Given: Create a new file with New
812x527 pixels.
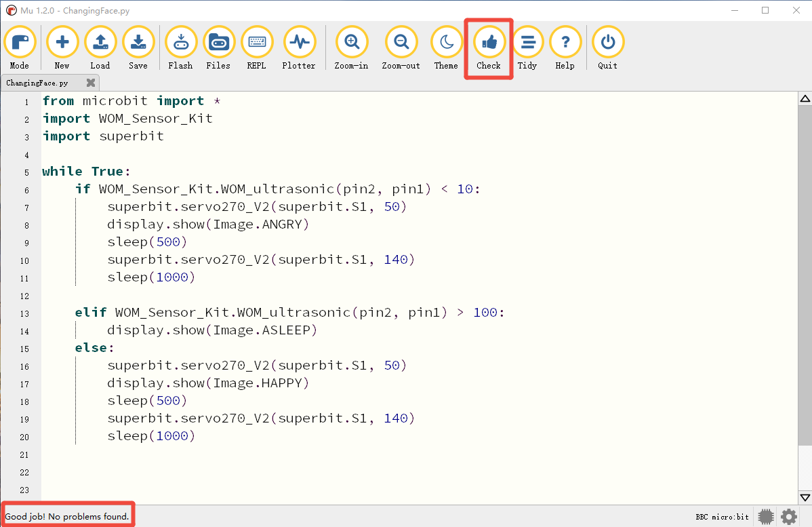Looking at the screenshot, I should pyautogui.click(x=62, y=47).
